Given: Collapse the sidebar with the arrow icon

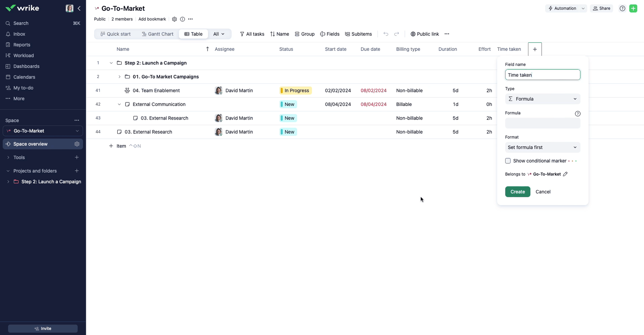Looking at the screenshot, I should (x=79, y=8).
